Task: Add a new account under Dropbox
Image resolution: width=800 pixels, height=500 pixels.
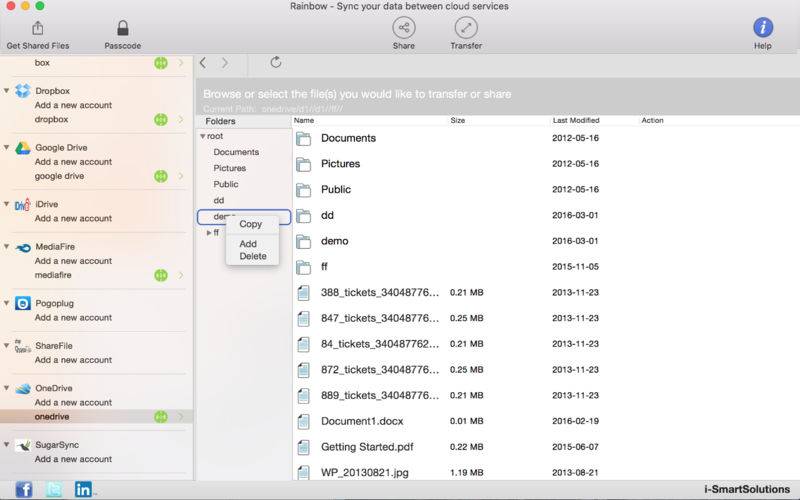Action: click(73, 105)
